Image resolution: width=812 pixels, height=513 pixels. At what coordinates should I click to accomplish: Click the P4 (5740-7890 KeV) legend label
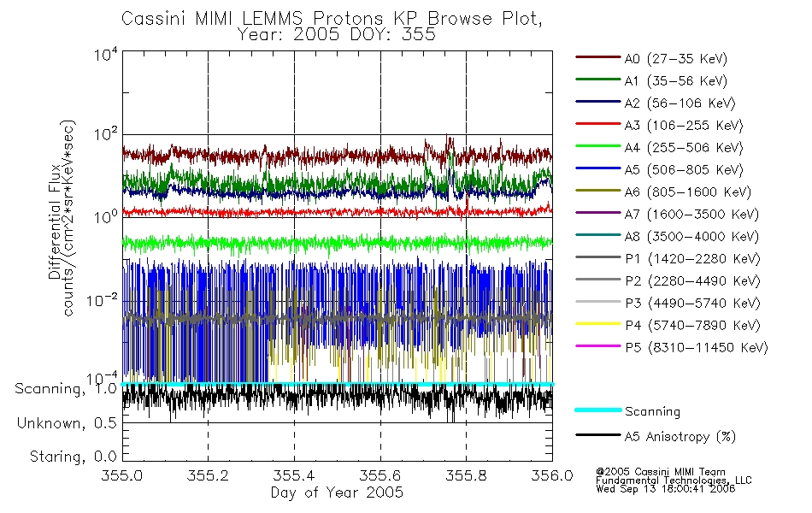[x=693, y=326]
